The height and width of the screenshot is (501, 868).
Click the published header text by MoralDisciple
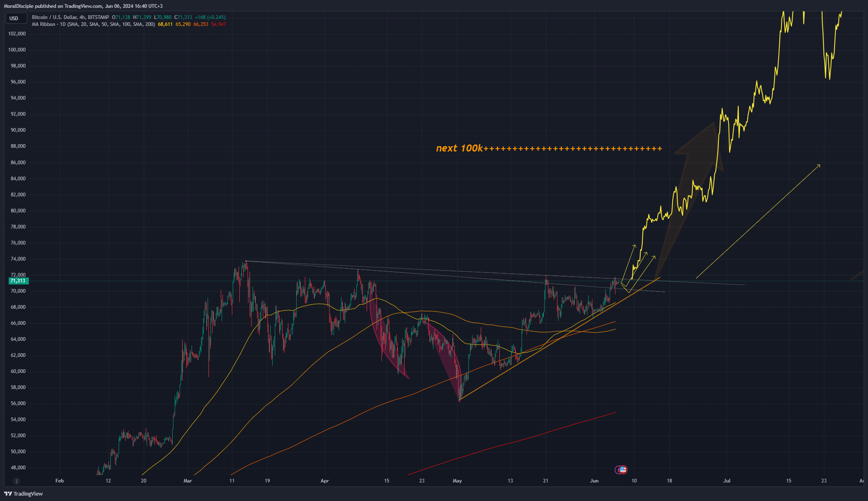(x=83, y=6)
